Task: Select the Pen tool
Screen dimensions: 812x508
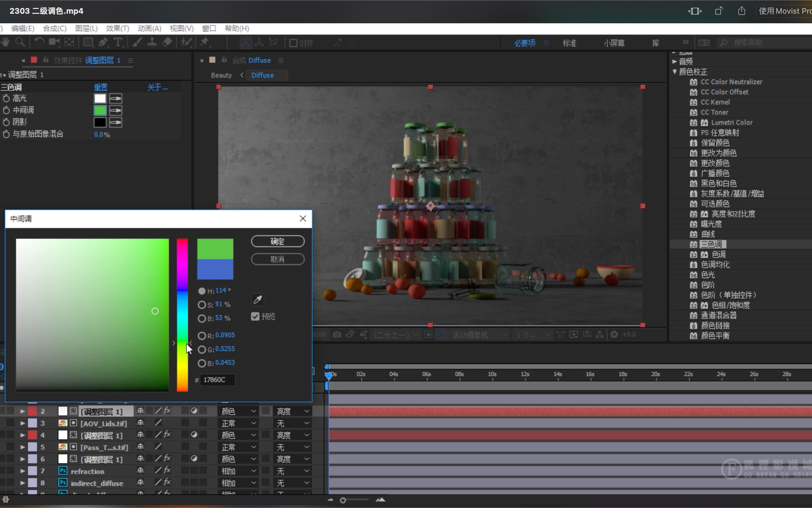Action: [x=103, y=42]
